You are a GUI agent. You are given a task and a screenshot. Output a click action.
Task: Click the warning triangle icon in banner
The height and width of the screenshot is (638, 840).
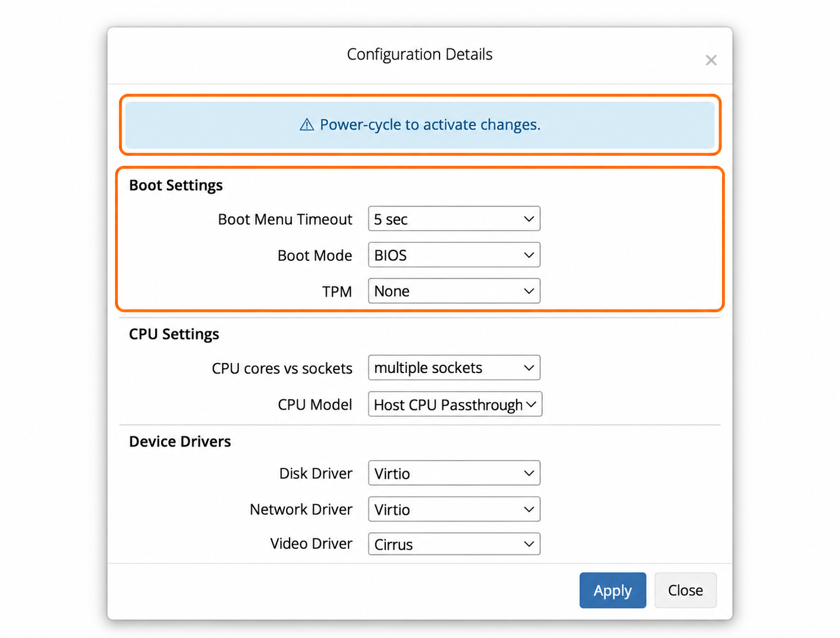click(306, 125)
